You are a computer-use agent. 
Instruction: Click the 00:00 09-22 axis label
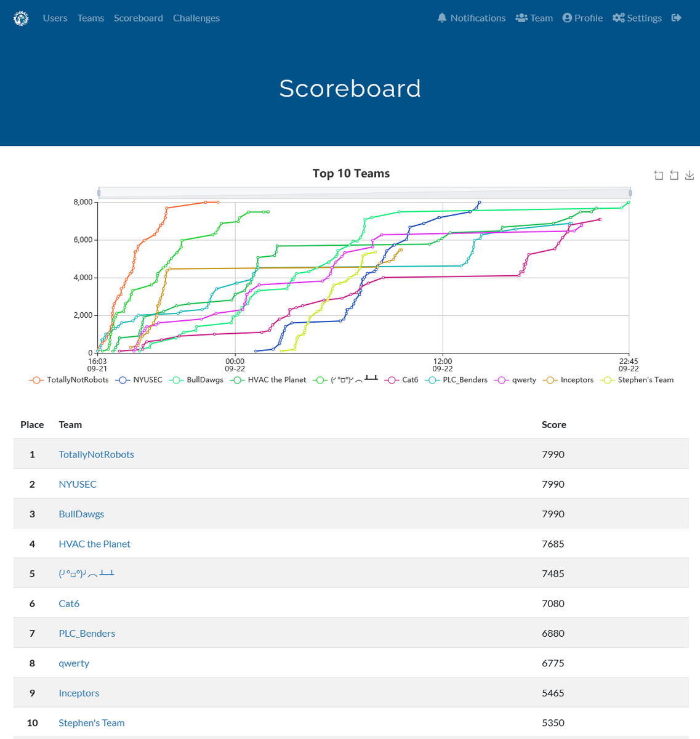(x=235, y=365)
